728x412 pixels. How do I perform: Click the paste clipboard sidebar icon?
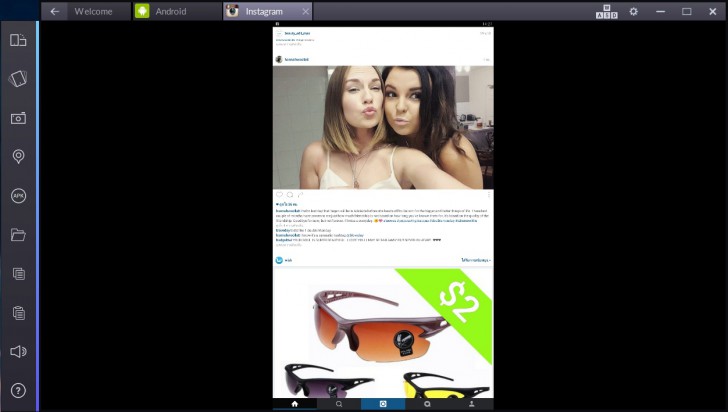tap(18, 313)
